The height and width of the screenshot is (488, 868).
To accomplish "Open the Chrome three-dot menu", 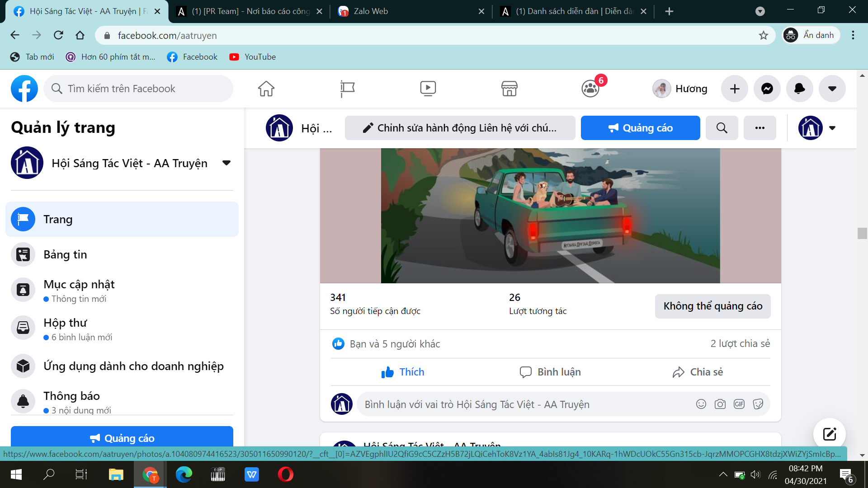I will coord(853,35).
